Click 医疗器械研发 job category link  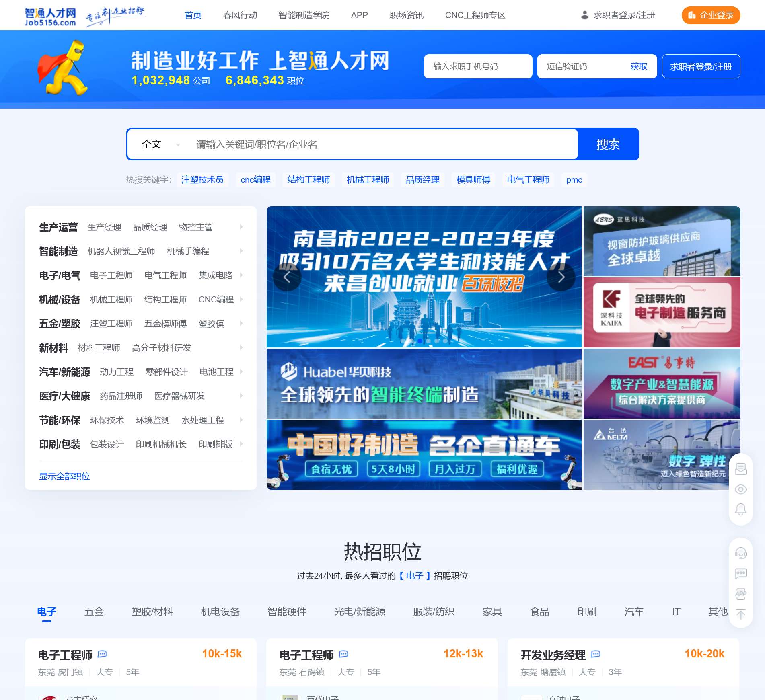[179, 396]
